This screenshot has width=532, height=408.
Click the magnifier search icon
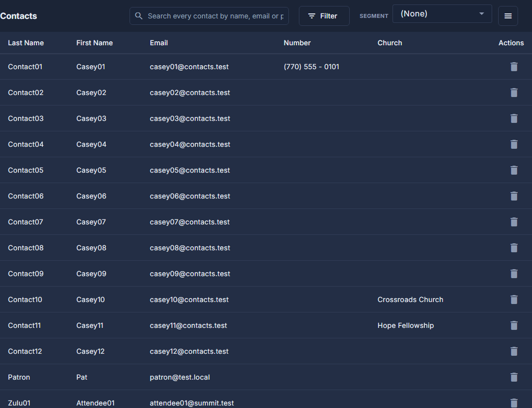coord(138,16)
